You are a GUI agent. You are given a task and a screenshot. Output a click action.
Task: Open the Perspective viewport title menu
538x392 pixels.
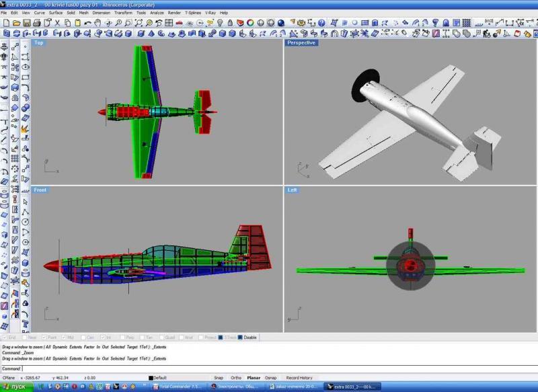[301, 43]
